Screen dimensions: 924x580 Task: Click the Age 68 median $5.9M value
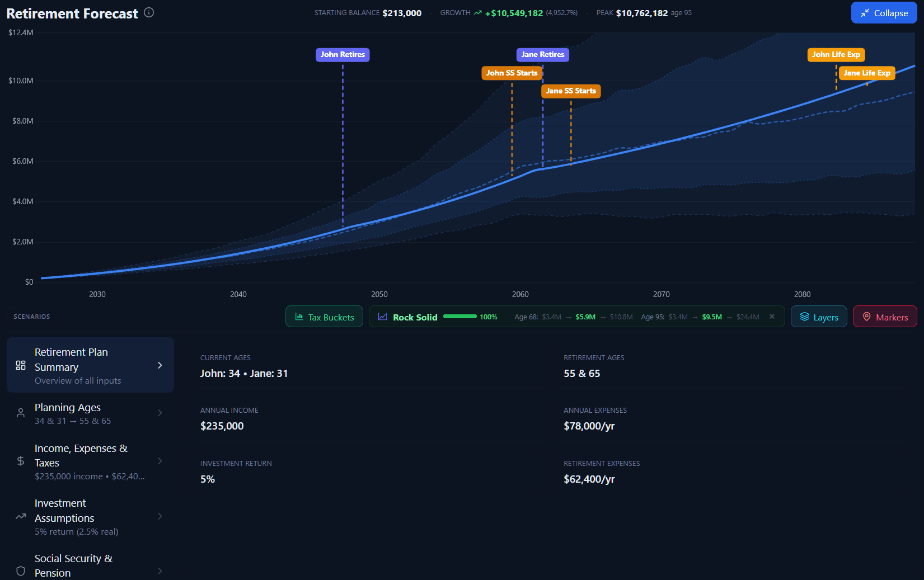pos(585,317)
